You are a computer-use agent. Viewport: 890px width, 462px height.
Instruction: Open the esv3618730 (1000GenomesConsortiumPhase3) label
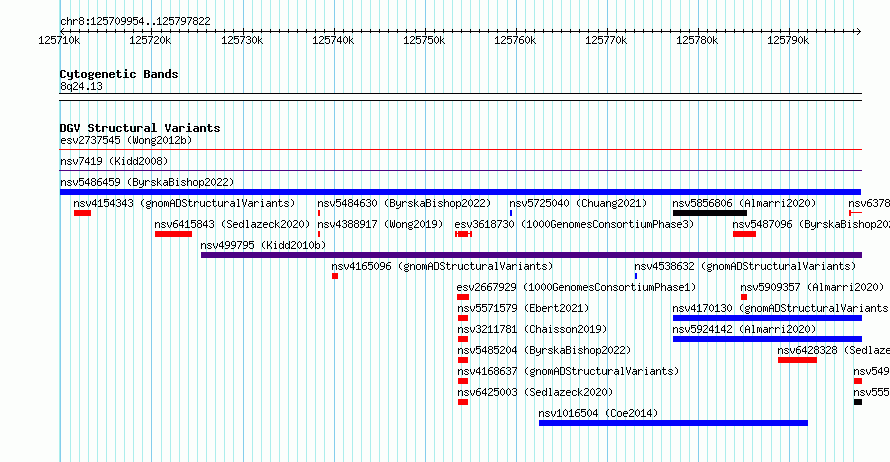click(574, 224)
